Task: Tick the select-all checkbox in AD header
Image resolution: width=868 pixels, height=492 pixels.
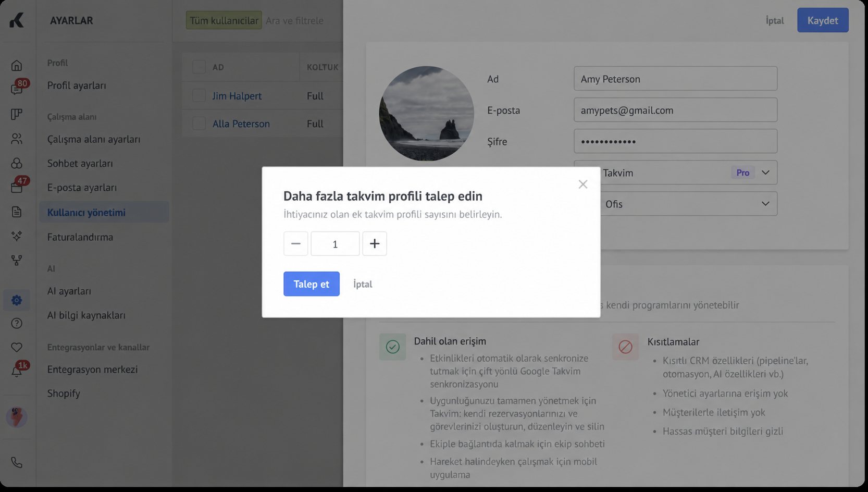Action: (199, 67)
